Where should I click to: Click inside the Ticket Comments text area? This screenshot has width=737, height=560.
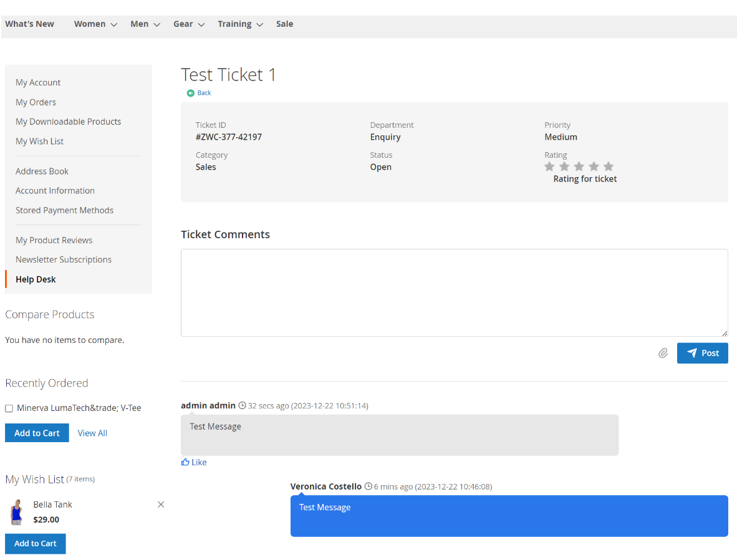pos(453,292)
